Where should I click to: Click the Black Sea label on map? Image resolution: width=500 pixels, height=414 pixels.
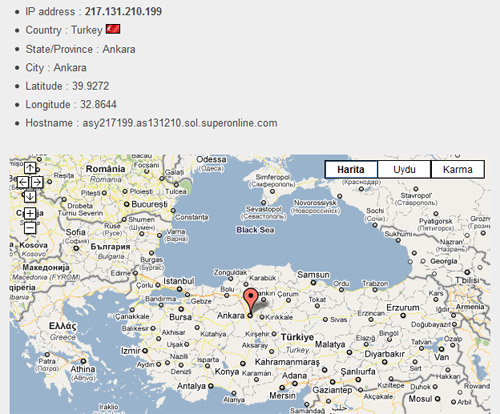(255, 230)
